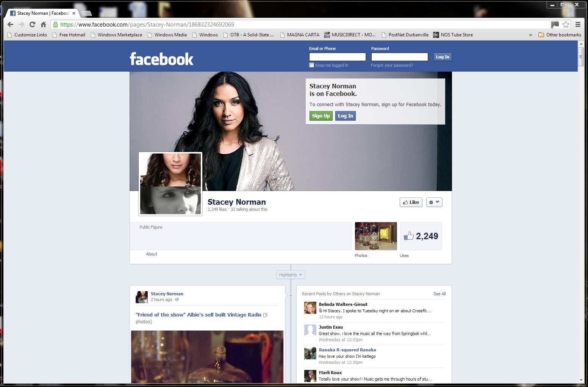Reload the page with the refresh icon
Screen dimensions: 588x387
point(32,24)
